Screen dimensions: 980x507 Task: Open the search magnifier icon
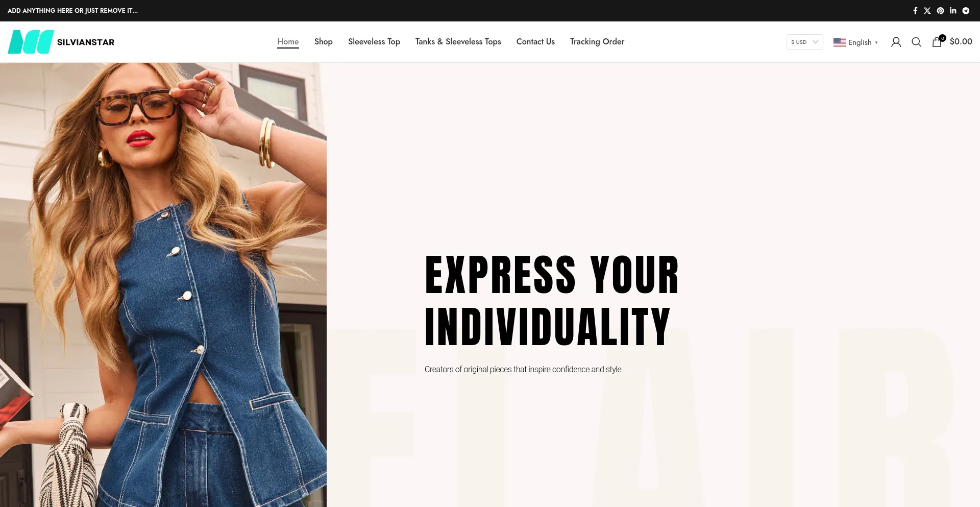click(x=916, y=42)
